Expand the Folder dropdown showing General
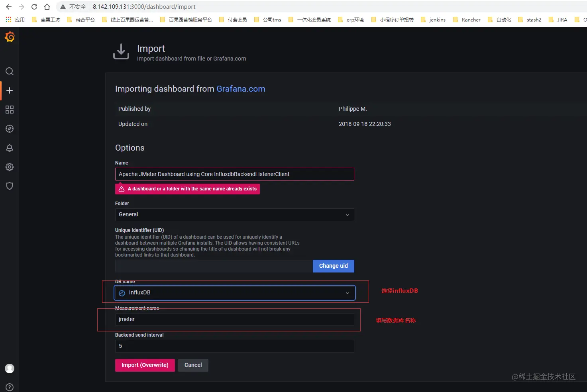This screenshot has height=392, width=587. [234, 215]
